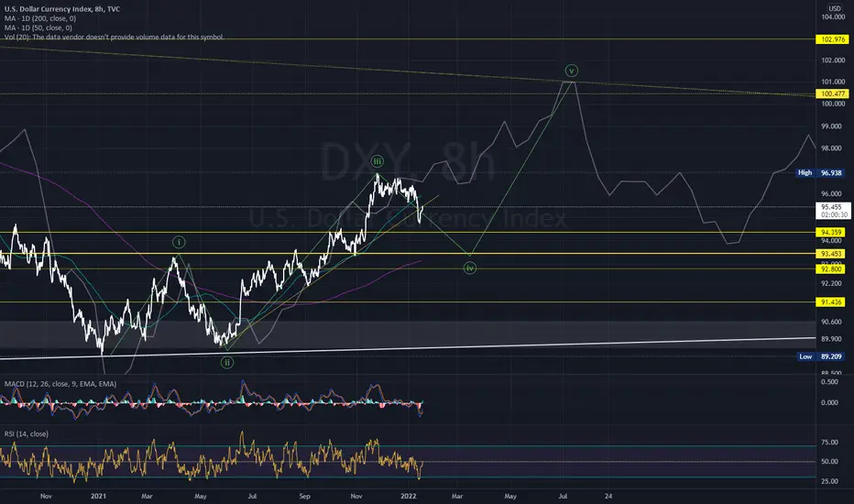
Task: Click the MACD 0.000 scale value
Action: coord(829,402)
